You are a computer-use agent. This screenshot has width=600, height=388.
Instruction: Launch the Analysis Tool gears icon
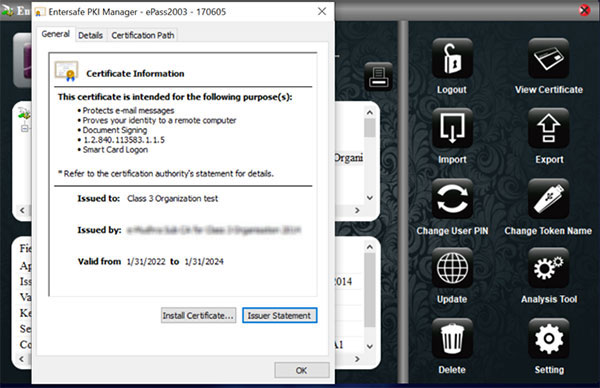click(548, 268)
